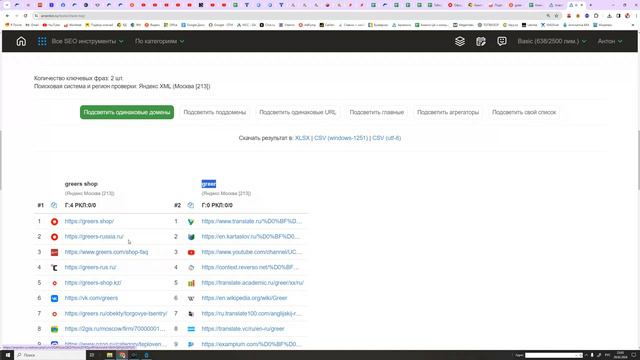Open the Basic plan limits dropdown
Screen dimensions: 640x360
[x=552, y=41]
